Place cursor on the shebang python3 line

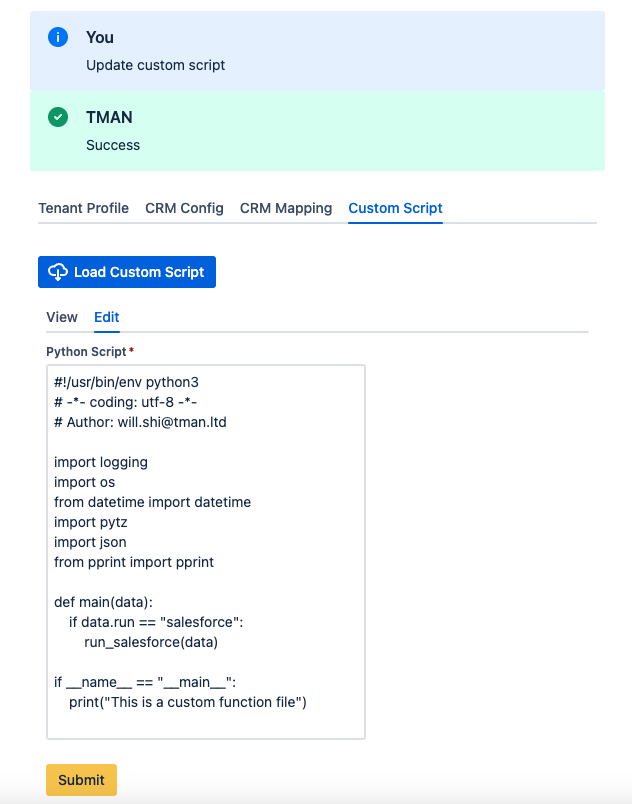tap(127, 382)
